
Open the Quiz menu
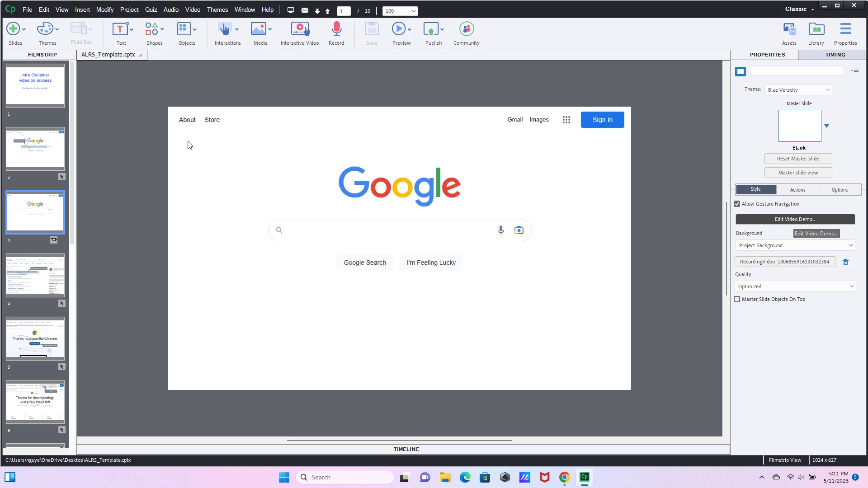151,9
